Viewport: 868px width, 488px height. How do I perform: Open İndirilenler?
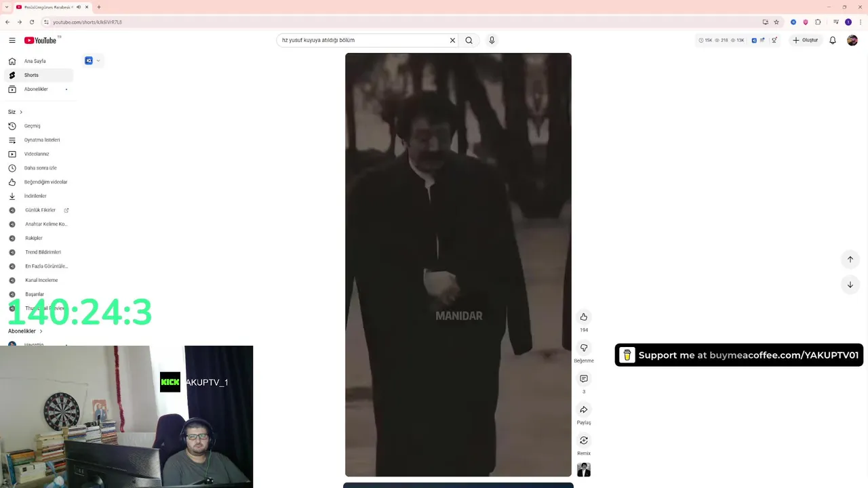[39, 196]
